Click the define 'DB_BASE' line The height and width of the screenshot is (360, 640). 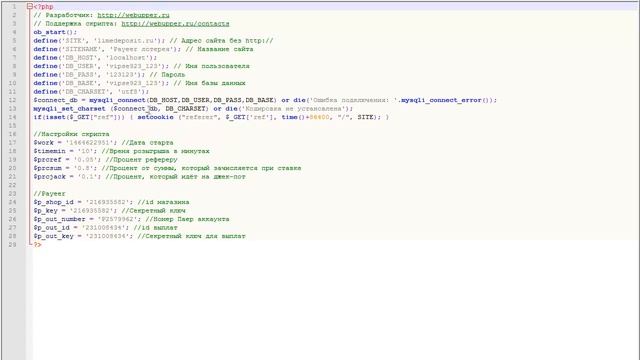click(x=140, y=83)
